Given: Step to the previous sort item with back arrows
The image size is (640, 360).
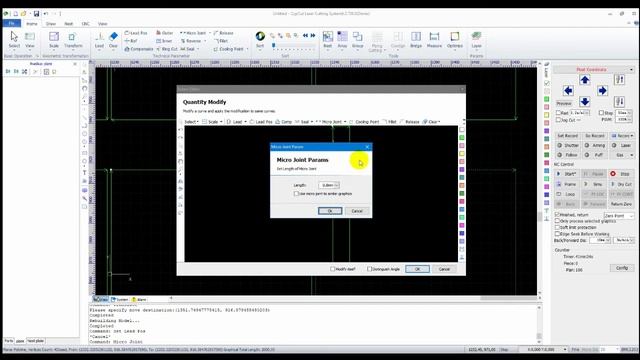Looking at the screenshot, I should pos(305,36).
